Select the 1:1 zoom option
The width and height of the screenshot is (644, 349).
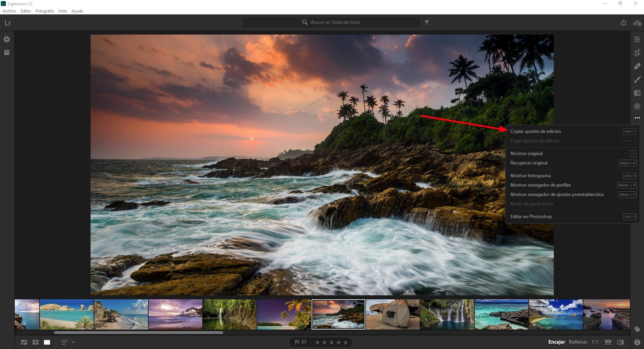coord(595,342)
